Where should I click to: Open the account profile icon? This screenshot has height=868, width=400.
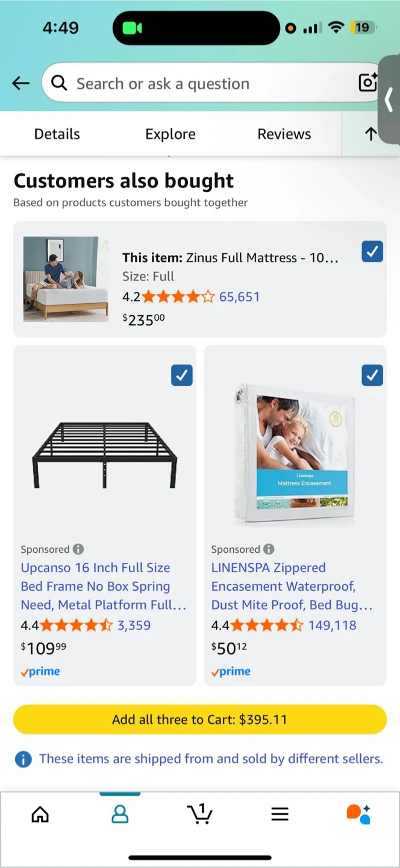[x=120, y=814]
